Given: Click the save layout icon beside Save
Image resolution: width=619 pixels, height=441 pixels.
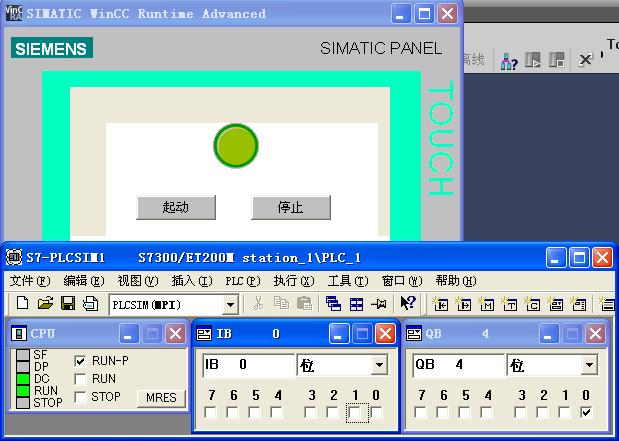Looking at the screenshot, I should pyautogui.click(x=91, y=304).
